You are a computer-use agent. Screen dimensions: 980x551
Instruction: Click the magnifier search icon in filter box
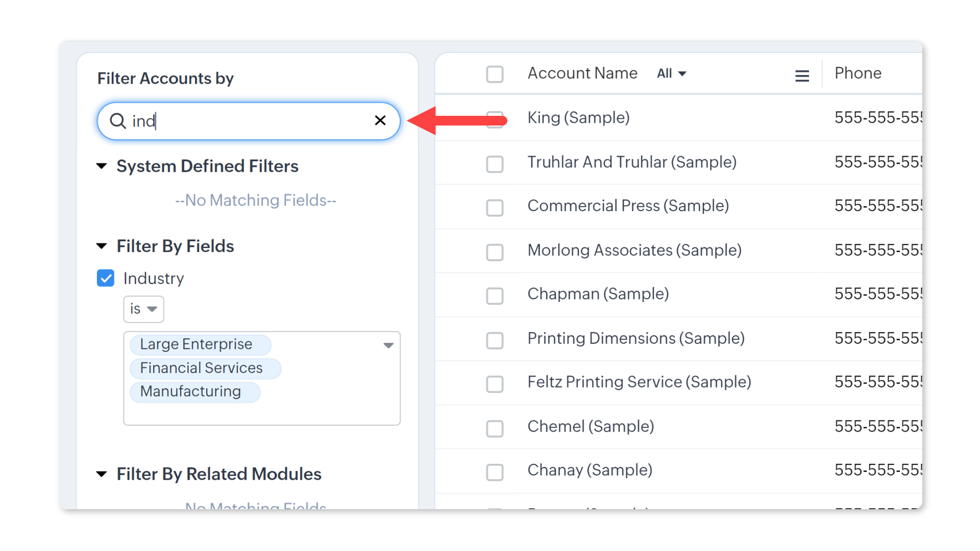coord(118,121)
